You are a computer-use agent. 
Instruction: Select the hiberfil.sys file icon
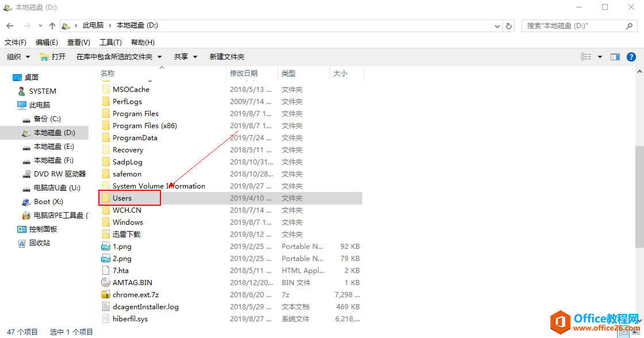[x=106, y=318]
